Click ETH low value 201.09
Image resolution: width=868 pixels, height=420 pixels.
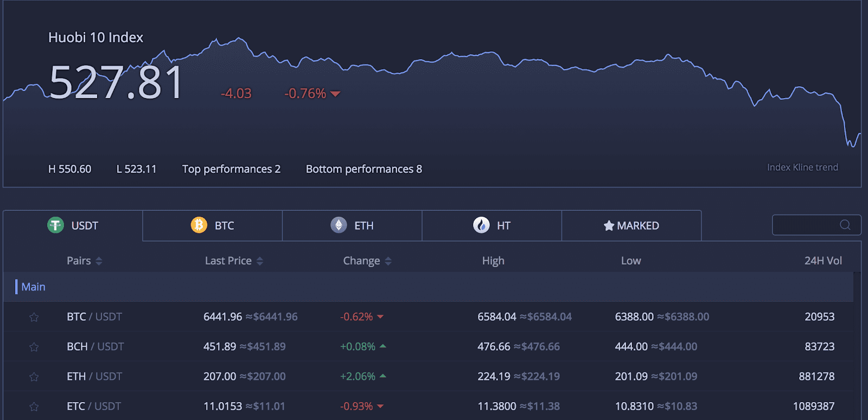click(x=631, y=376)
